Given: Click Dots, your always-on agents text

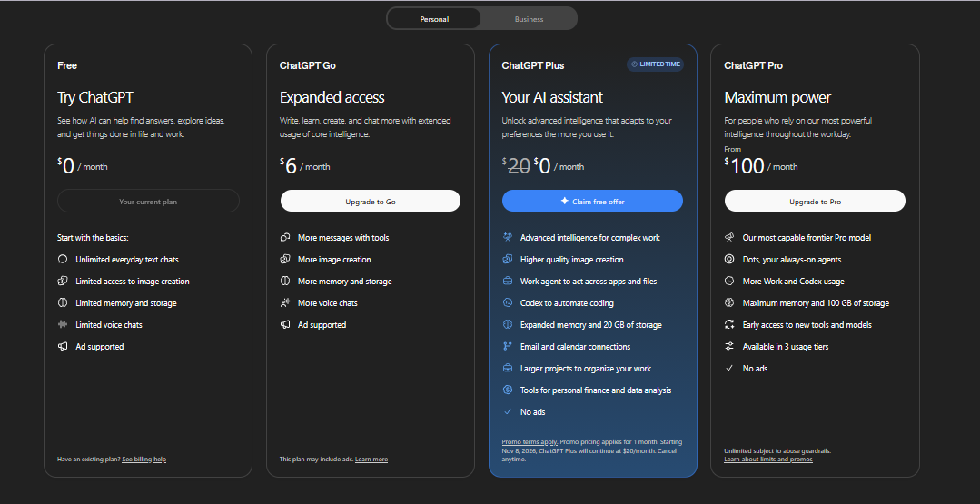Looking at the screenshot, I should click(791, 259).
